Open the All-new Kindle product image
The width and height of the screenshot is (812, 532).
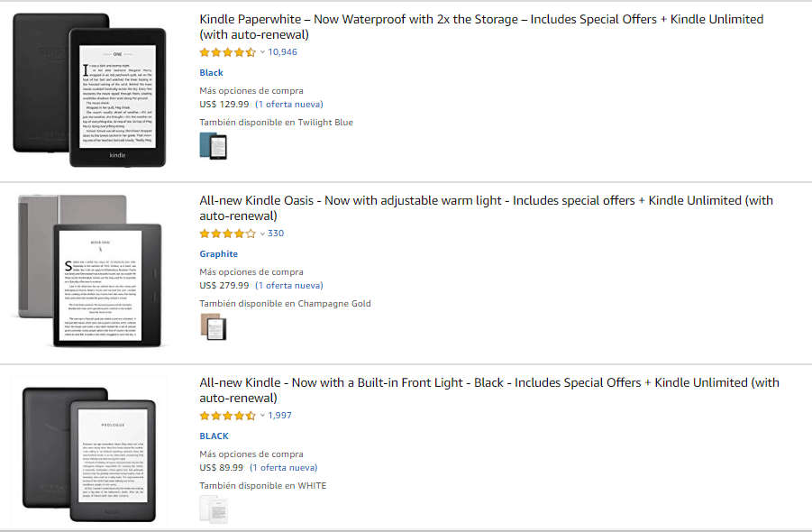point(89,454)
